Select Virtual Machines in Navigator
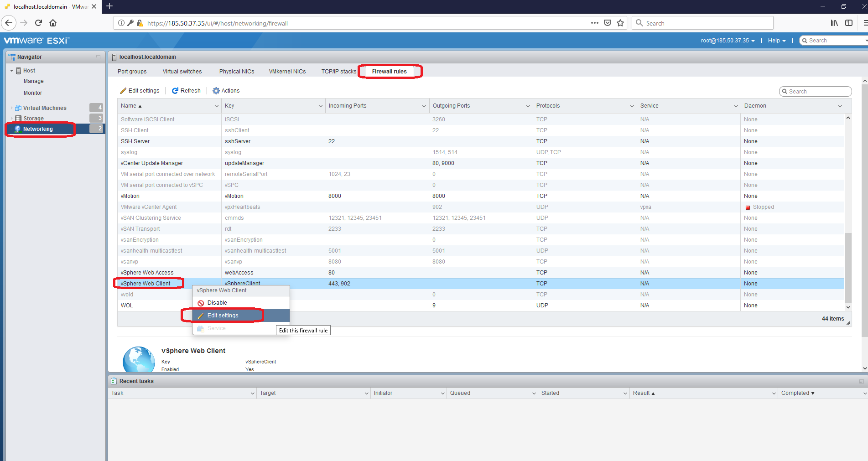The height and width of the screenshot is (461, 868). [x=45, y=108]
